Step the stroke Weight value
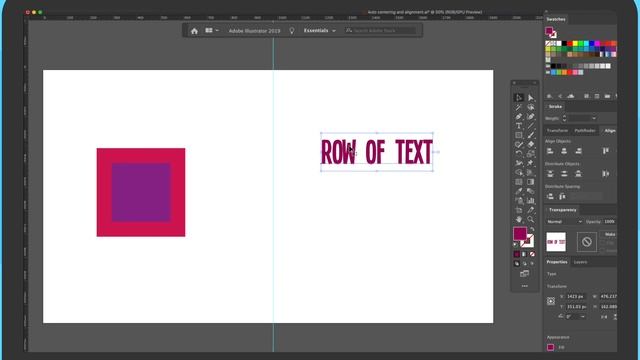Viewport: 640px width, 360px height. point(564,118)
